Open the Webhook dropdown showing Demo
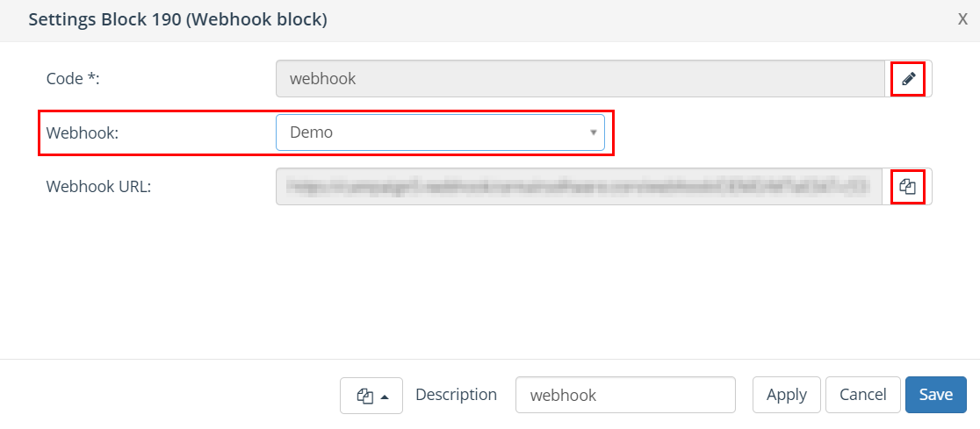The image size is (980, 429). 439,132
